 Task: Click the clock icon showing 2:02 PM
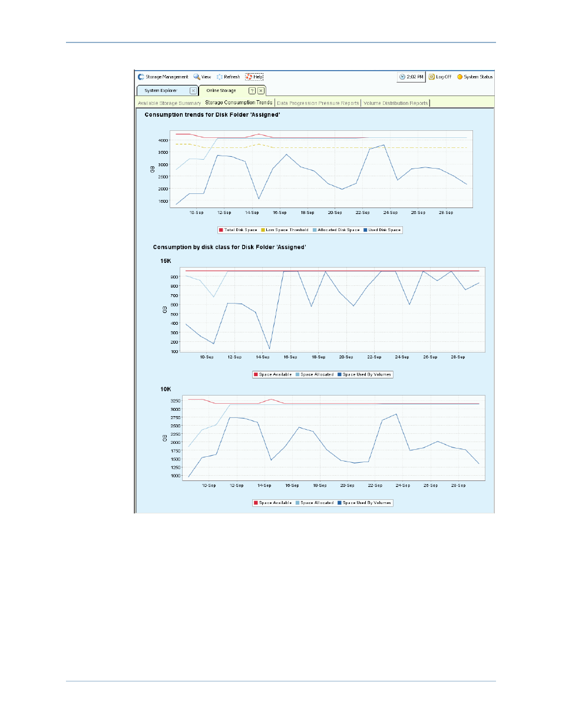coord(402,77)
